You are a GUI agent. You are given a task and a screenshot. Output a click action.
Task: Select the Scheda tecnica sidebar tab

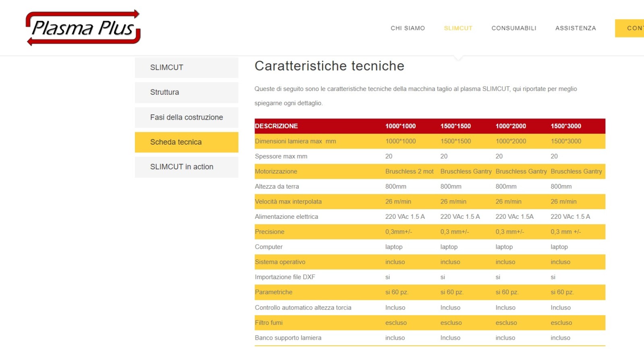pyautogui.click(x=186, y=142)
